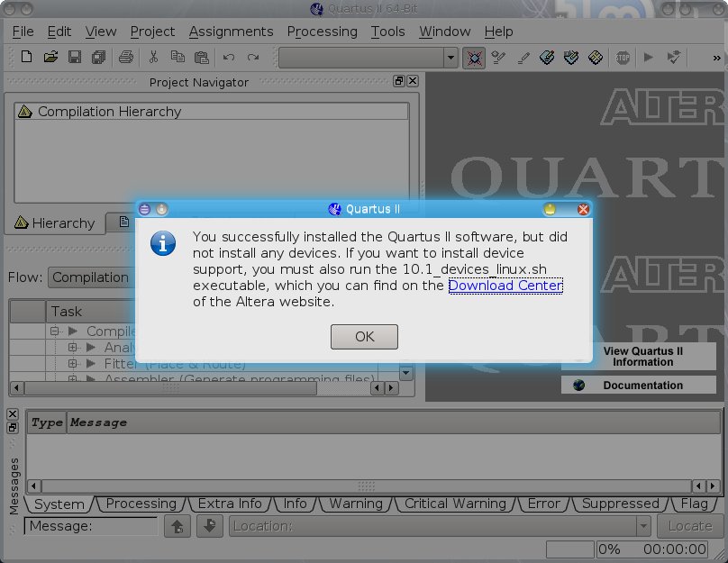Toggle the dialog's pin button in its title bar
This screenshot has width=728, height=563.
click(162, 209)
